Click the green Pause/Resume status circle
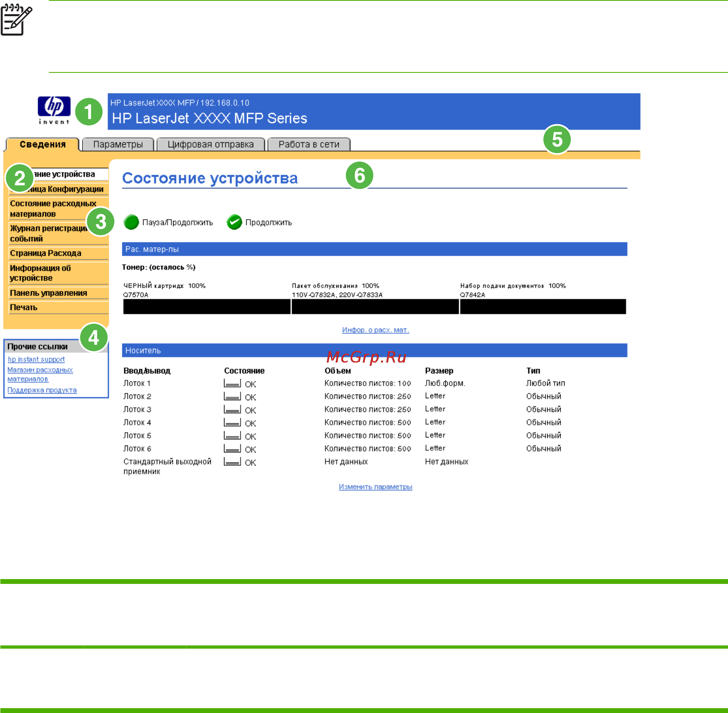This screenshot has width=728, height=713. point(131,222)
